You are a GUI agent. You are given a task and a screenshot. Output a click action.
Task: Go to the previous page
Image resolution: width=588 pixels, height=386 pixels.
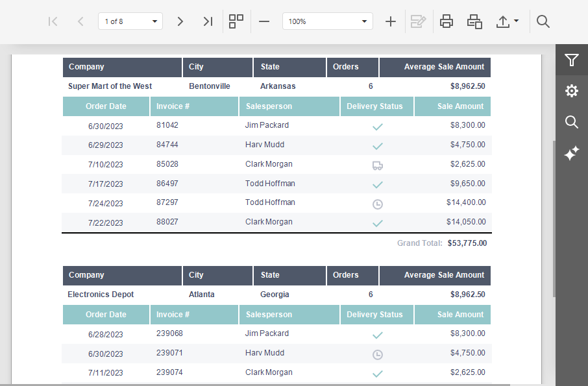pos(80,21)
